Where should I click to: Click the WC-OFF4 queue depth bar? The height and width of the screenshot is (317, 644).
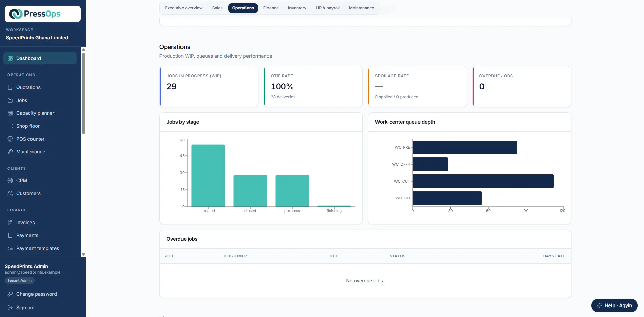coord(430,164)
